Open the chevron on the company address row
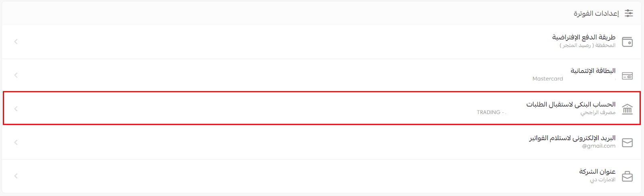The image size is (644, 196). (16, 176)
